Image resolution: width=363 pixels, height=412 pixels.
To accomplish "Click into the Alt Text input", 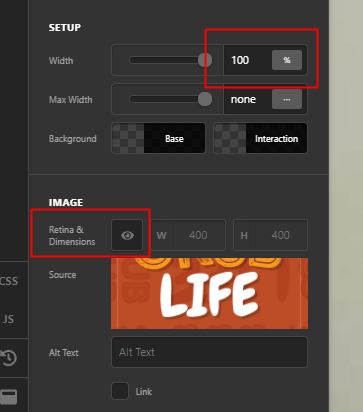I will (x=209, y=352).
